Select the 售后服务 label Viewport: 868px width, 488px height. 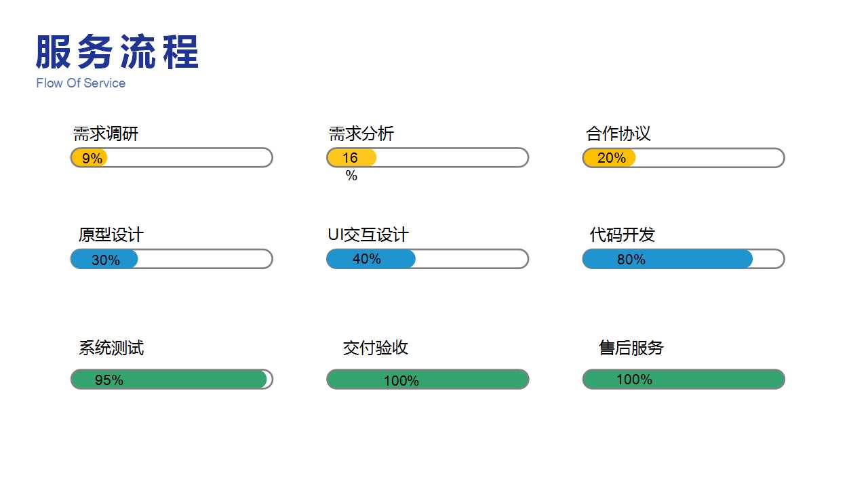(x=631, y=348)
